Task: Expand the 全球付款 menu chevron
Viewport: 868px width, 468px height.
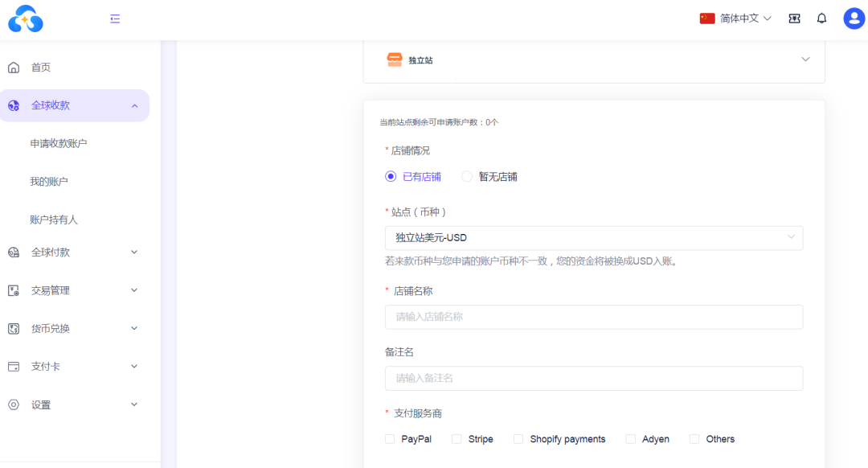Action: 134,252
